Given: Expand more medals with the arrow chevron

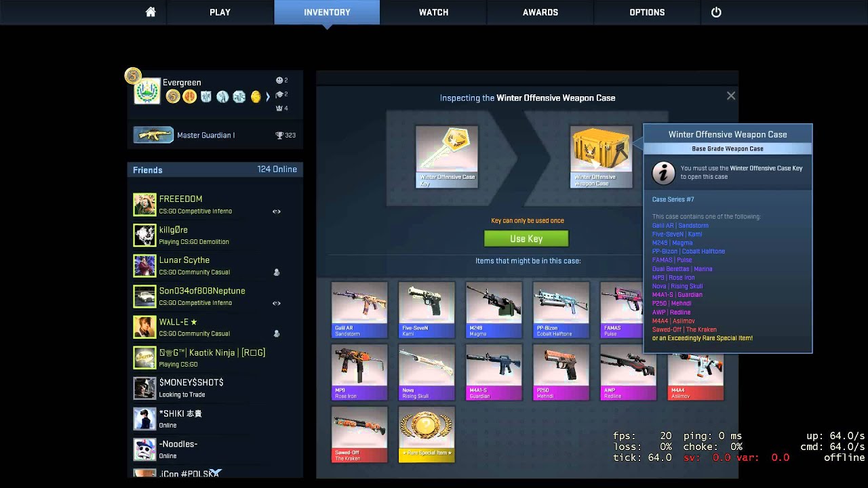Looking at the screenshot, I should pos(268,97).
